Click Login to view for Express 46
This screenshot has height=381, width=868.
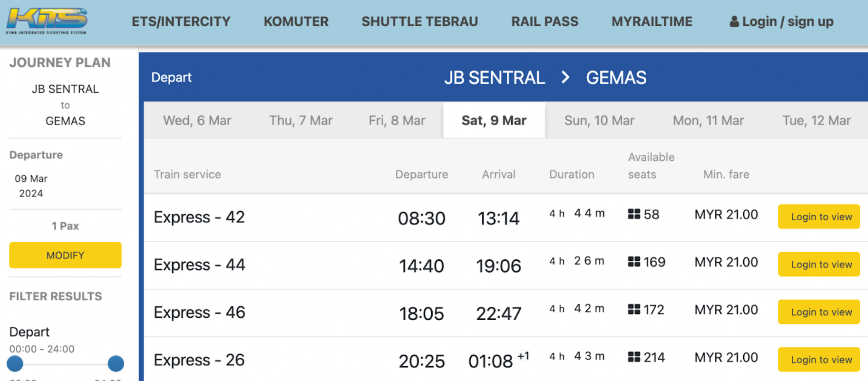pos(818,312)
